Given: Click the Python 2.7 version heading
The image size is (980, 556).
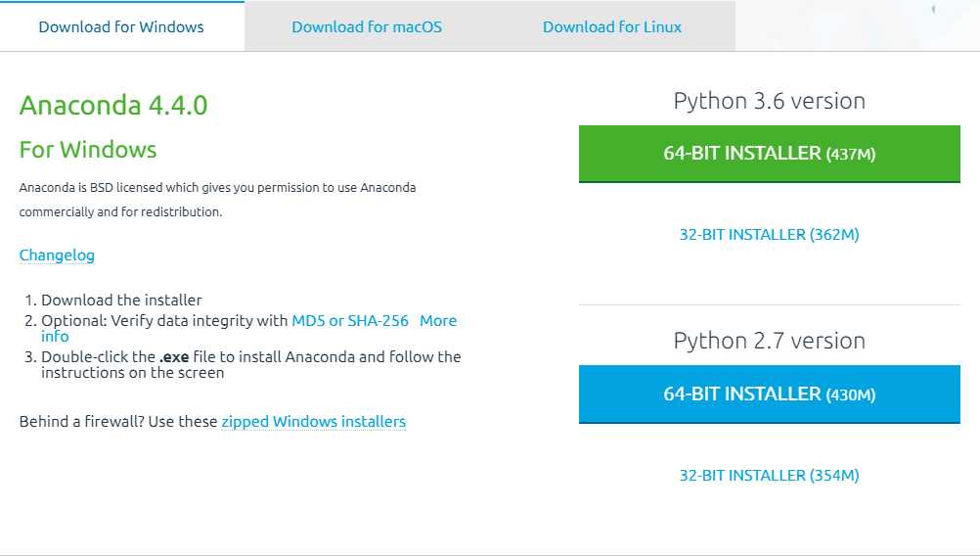Looking at the screenshot, I should (x=770, y=341).
